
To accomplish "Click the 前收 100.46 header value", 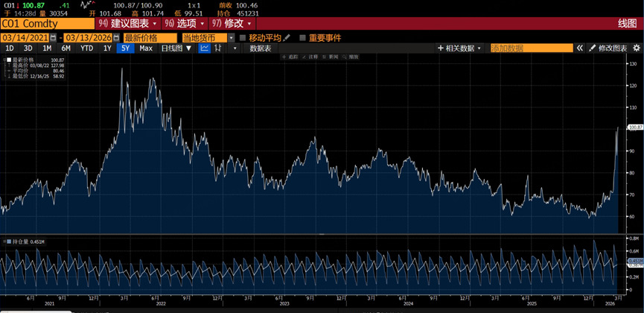I will (239, 5).
